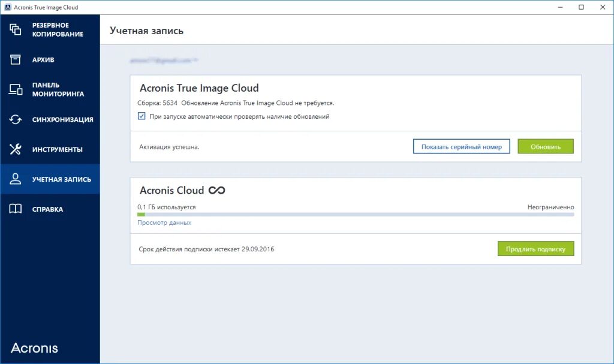Click the 'Неограниченно' storage label
The image size is (614, 364).
tap(550, 207)
